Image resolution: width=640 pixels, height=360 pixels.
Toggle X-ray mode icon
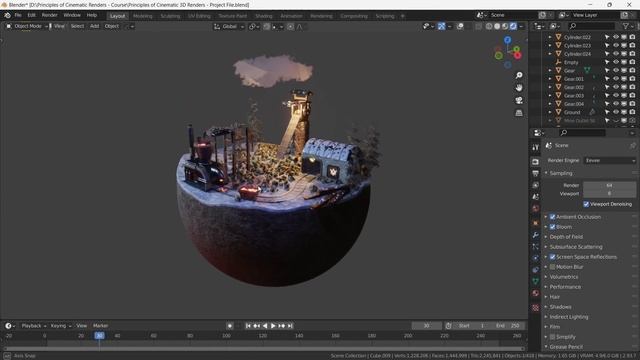(478, 26)
